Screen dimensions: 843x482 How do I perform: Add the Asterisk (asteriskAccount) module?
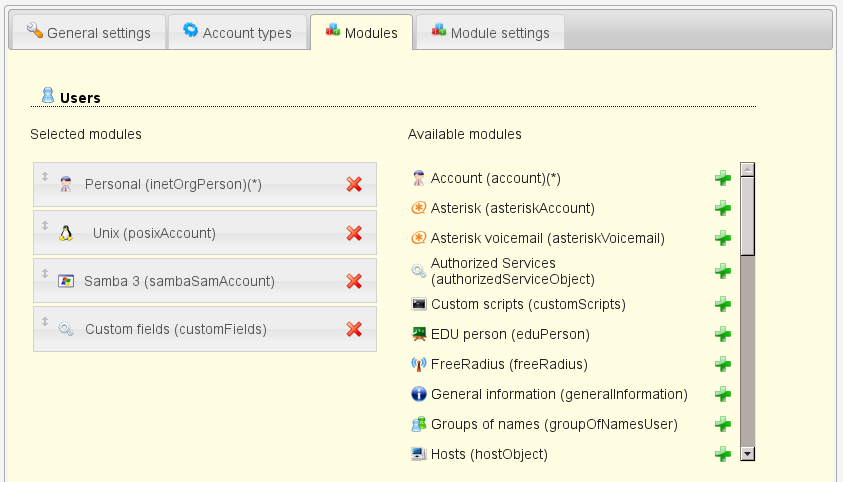tap(722, 208)
